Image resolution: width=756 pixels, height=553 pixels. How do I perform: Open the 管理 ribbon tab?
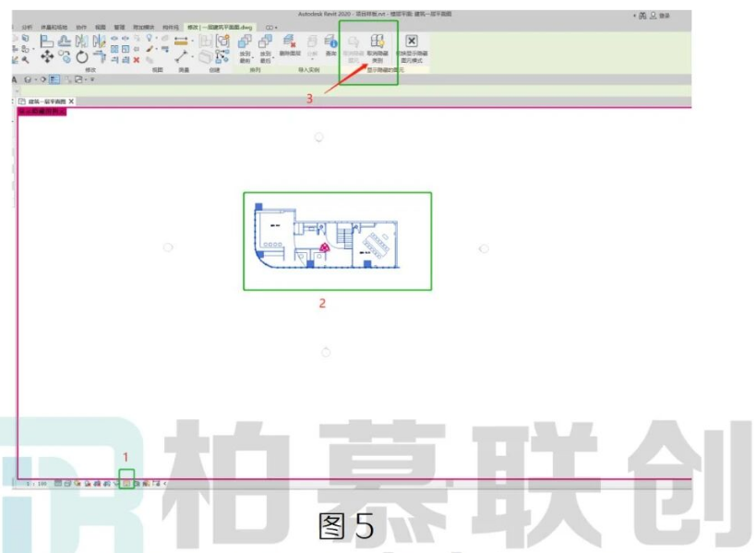pyautogui.click(x=119, y=28)
